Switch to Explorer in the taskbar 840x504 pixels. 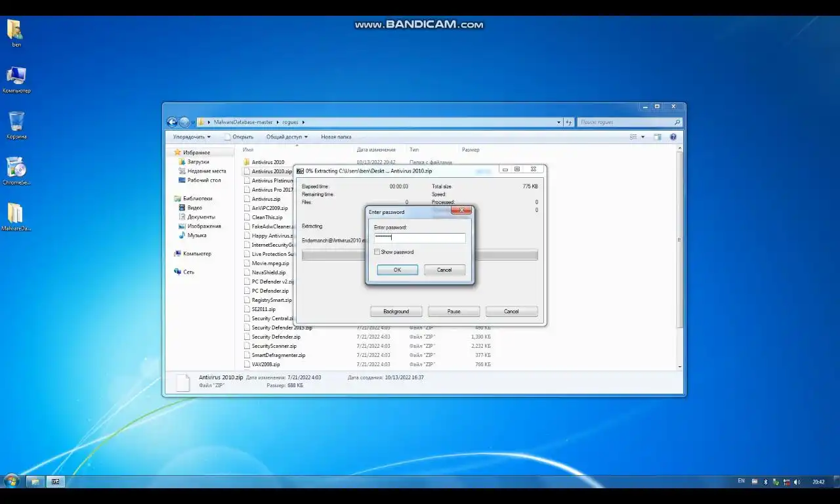(35, 482)
